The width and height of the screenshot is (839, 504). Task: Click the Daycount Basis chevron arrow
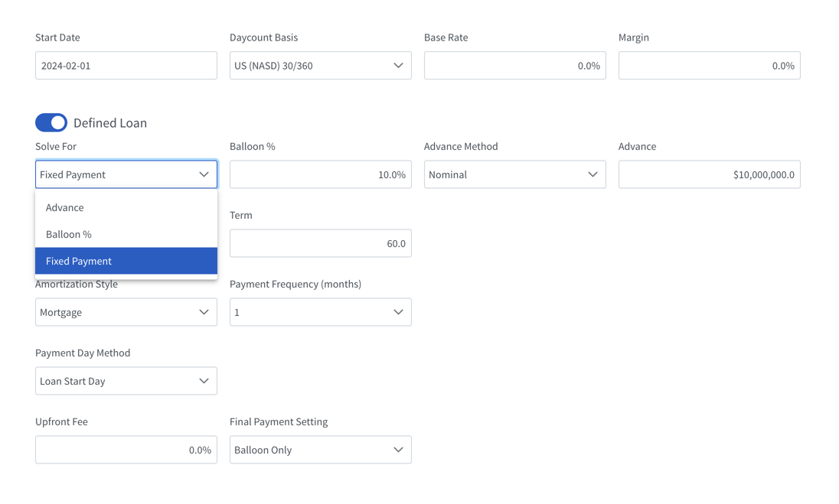(398, 66)
